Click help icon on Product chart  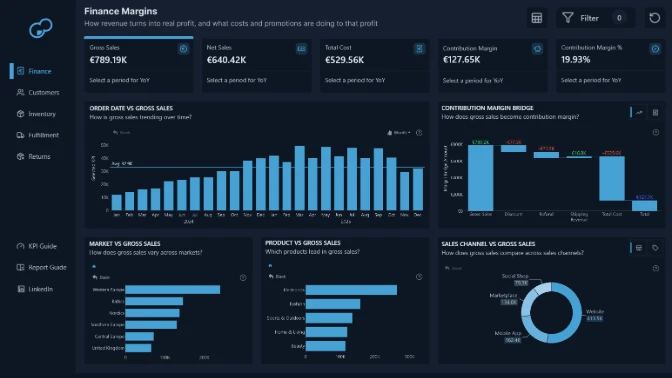[x=419, y=277]
